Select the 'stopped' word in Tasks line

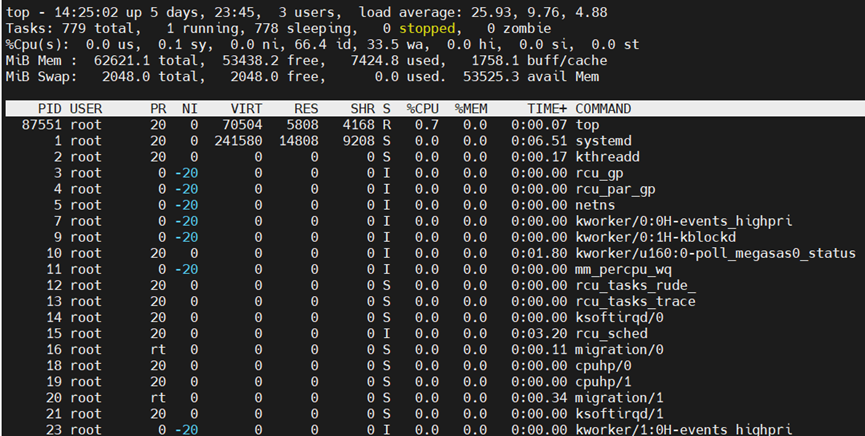pyautogui.click(x=427, y=28)
